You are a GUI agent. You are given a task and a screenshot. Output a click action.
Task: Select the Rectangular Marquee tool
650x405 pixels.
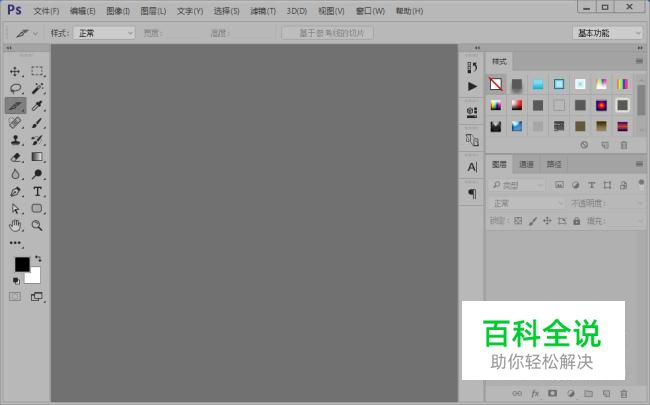37,71
